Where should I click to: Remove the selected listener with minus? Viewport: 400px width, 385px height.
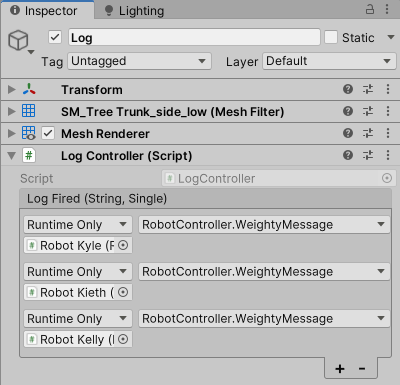coord(362,369)
